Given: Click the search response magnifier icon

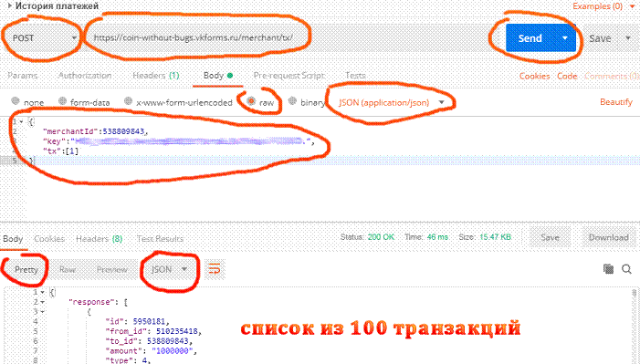Looking at the screenshot, I should (x=626, y=269).
